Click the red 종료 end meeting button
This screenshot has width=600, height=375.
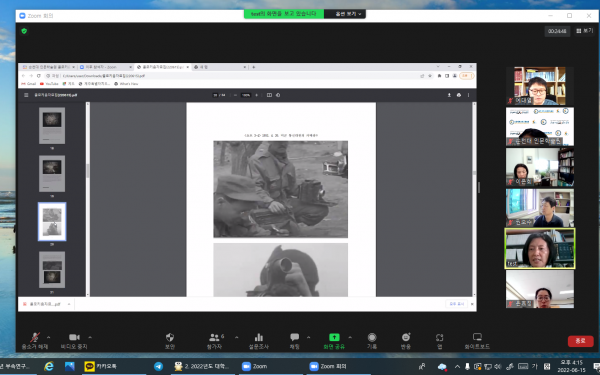coord(580,341)
